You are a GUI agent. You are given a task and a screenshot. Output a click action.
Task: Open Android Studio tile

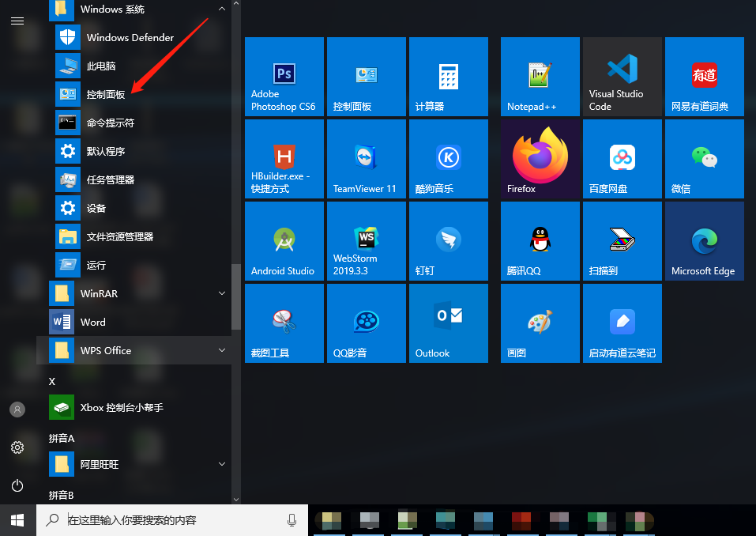284,241
